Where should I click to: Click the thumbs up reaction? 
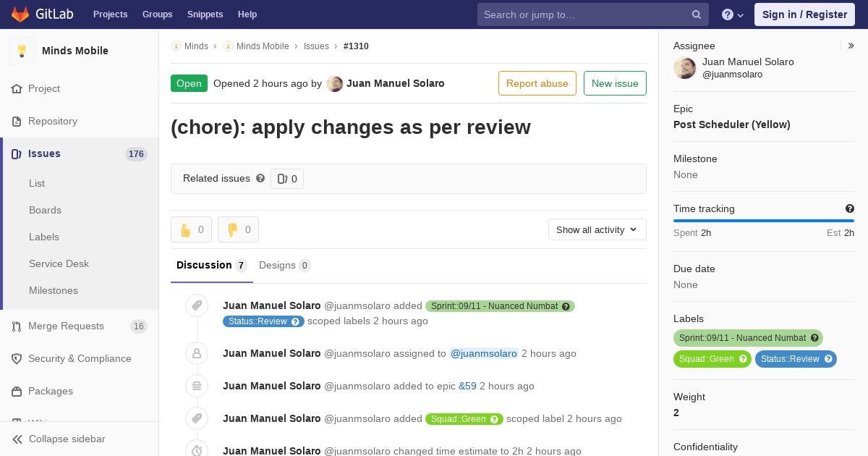pos(191,229)
